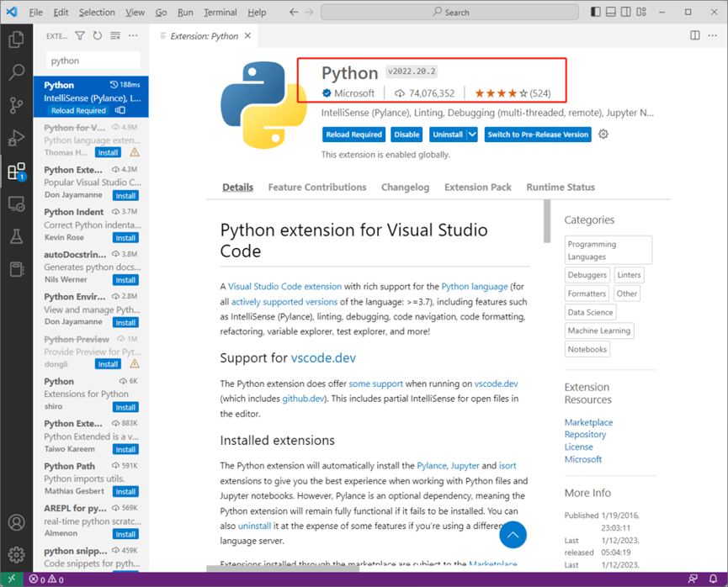Open the Help menu
This screenshot has width=728, height=587.
click(257, 13)
